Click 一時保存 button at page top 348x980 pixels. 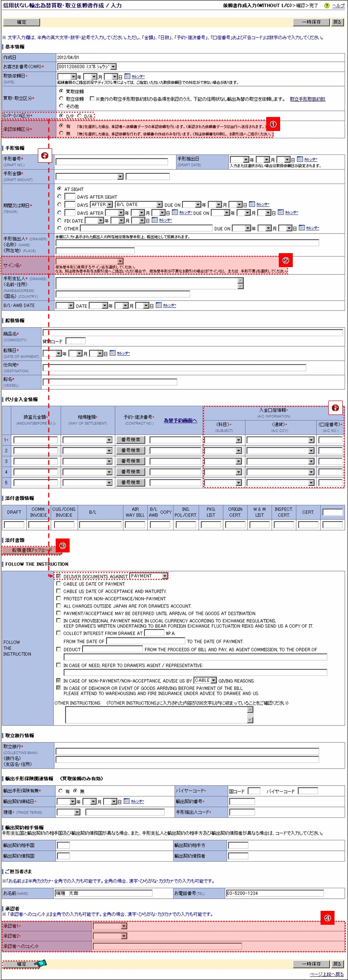312,22
